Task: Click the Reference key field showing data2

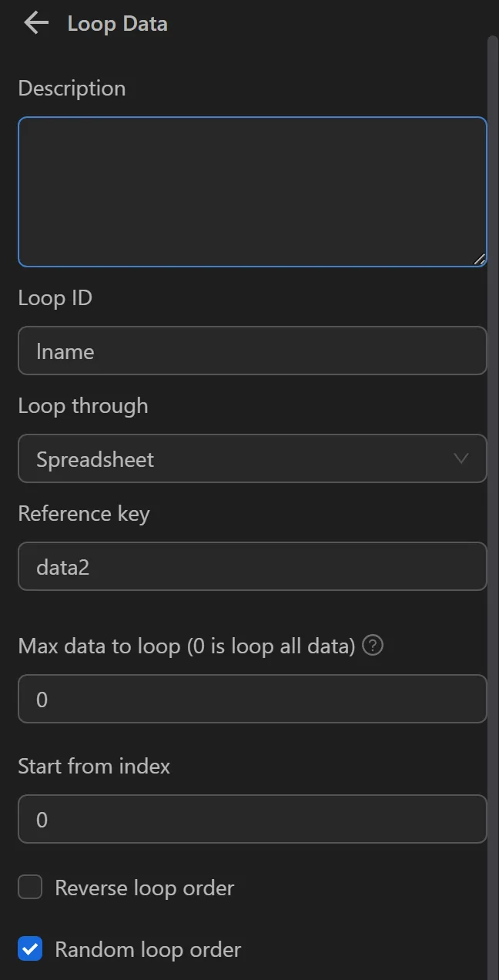Action: click(252, 566)
